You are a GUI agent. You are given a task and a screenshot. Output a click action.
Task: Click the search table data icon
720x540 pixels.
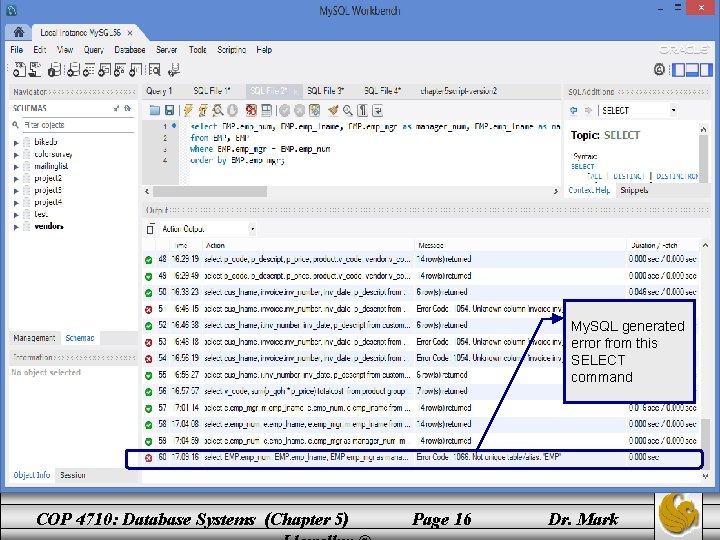155,69
